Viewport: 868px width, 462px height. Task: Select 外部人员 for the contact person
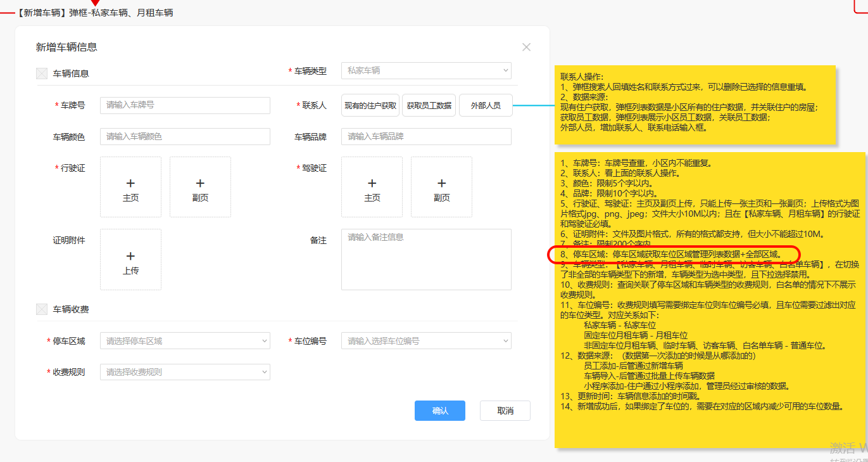486,105
